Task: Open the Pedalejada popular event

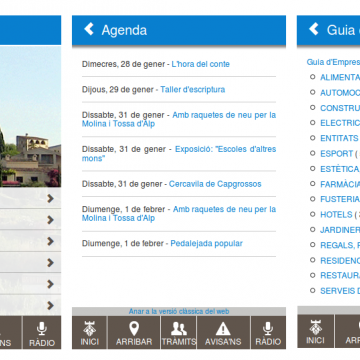Action: pos(206,244)
